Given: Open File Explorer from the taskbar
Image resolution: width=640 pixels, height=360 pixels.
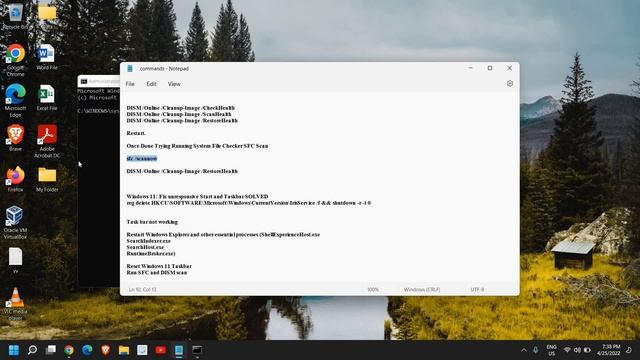Looking at the screenshot, I should coord(124,350).
